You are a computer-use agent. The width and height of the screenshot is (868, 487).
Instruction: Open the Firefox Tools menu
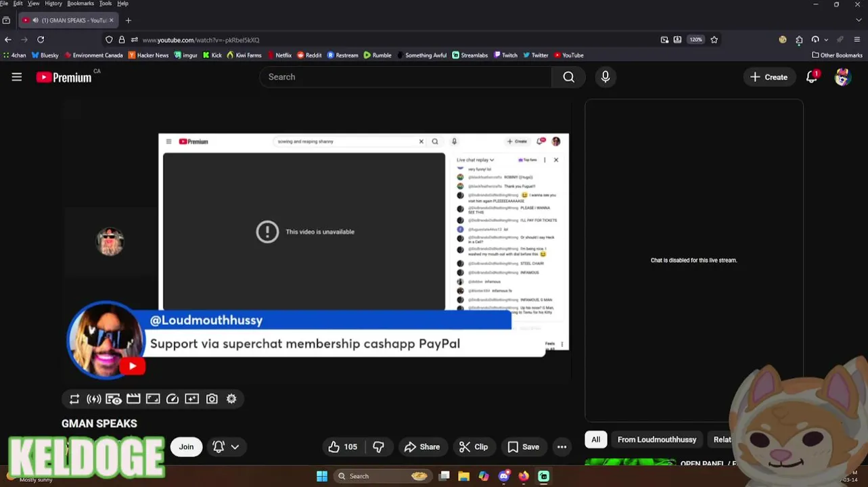(x=106, y=3)
